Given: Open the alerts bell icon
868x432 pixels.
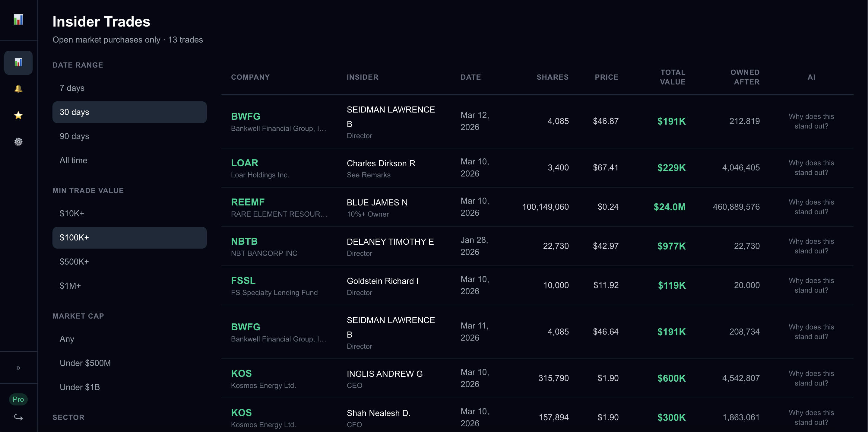Looking at the screenshot, I should tap(18, 89).
